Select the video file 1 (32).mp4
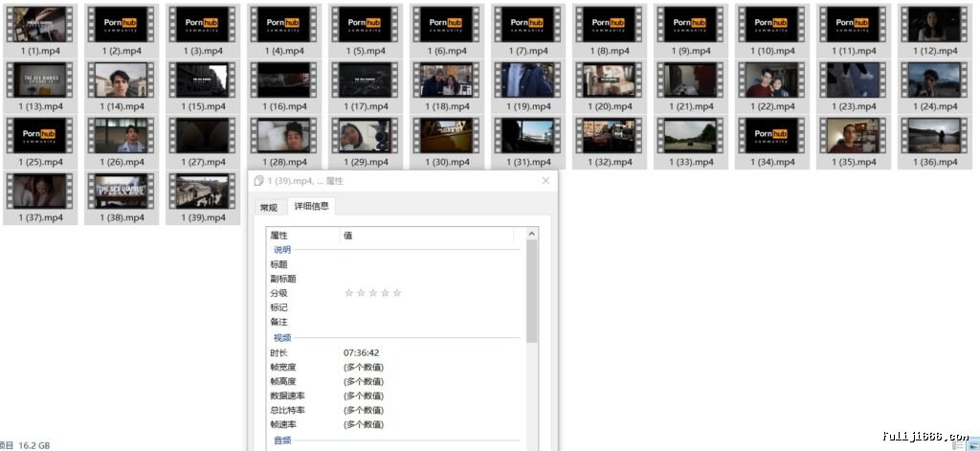Viewport: 980px width, 451px height. pos(610,142)
